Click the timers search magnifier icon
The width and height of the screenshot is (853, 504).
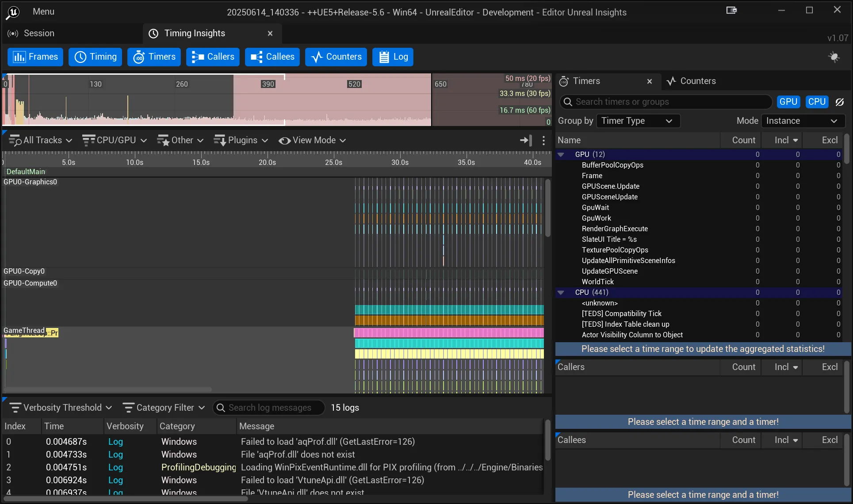[x=568, y=102]
